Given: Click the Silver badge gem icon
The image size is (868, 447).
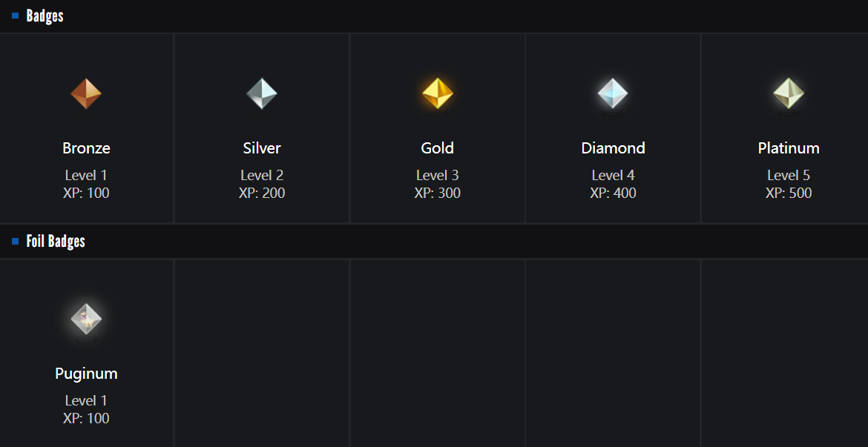Looking at the screenshot, I should click(262, 93).
